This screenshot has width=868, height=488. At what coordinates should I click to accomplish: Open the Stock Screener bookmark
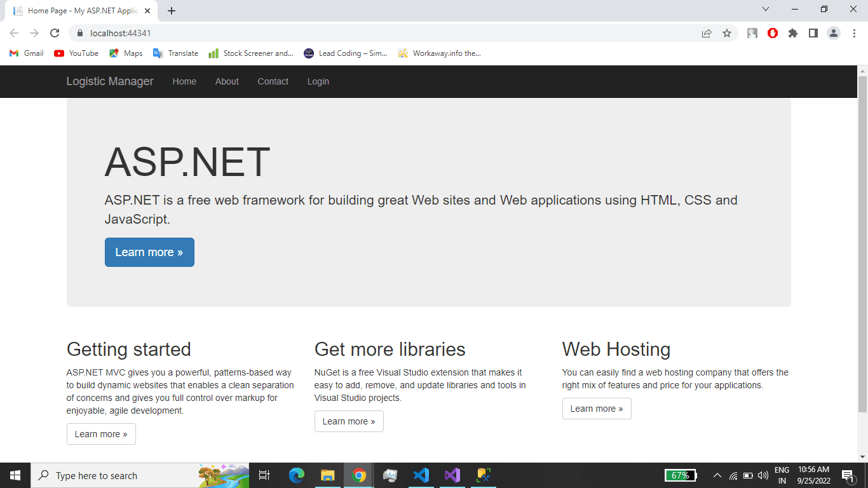(251, 53)
